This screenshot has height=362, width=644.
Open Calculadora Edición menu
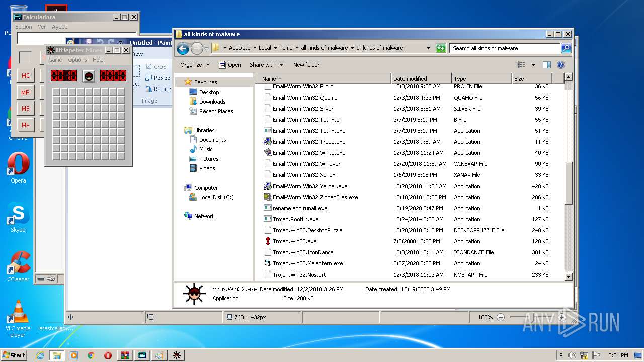[24, 27]
